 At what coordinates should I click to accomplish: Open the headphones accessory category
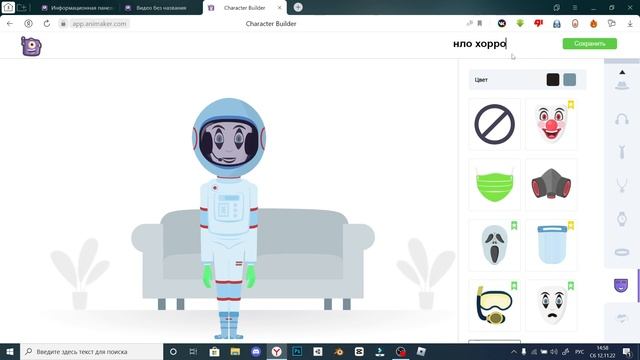click(x=622, y=119)
